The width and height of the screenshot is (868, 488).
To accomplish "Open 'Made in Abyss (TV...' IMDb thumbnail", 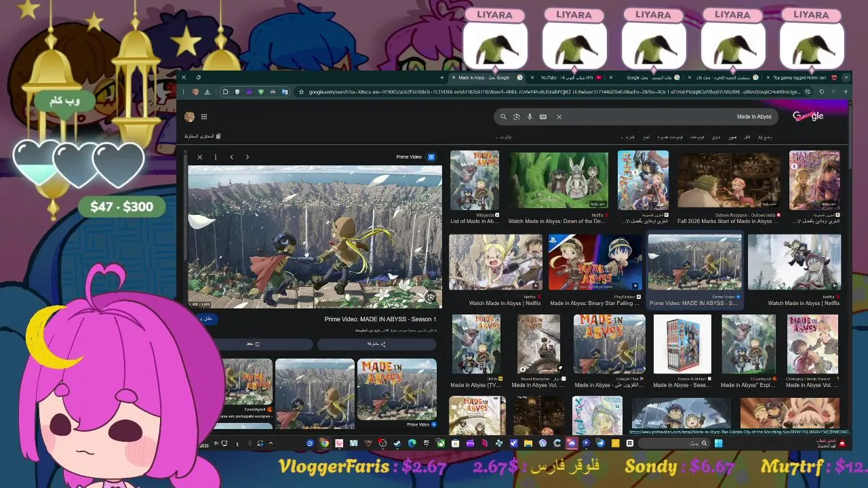I will [x=476, y=344].
